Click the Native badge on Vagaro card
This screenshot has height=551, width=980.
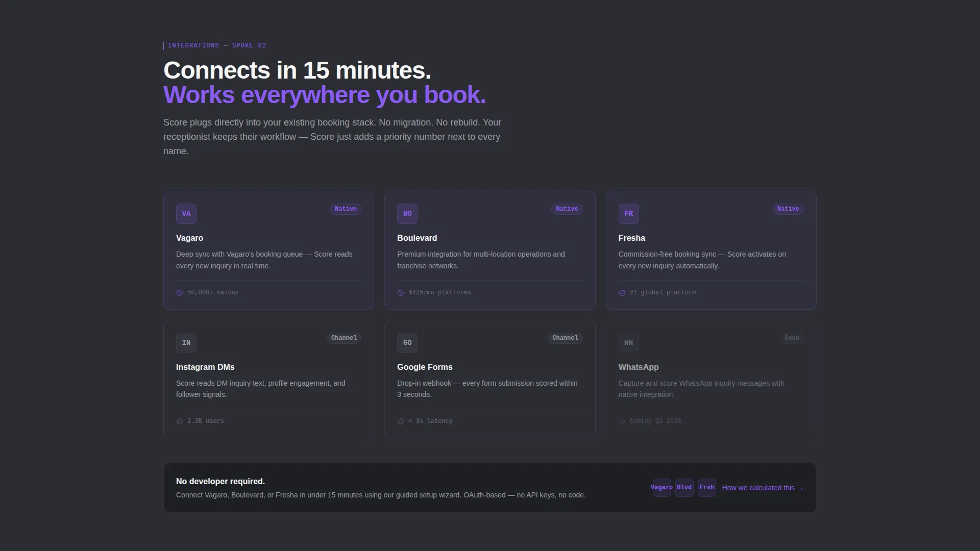coord(346,209)
